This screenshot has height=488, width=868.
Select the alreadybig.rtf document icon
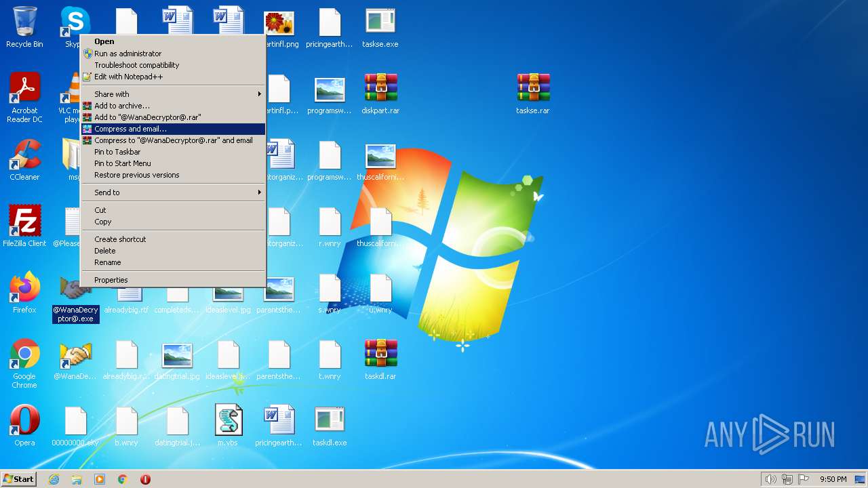click(x=126, y=300)
